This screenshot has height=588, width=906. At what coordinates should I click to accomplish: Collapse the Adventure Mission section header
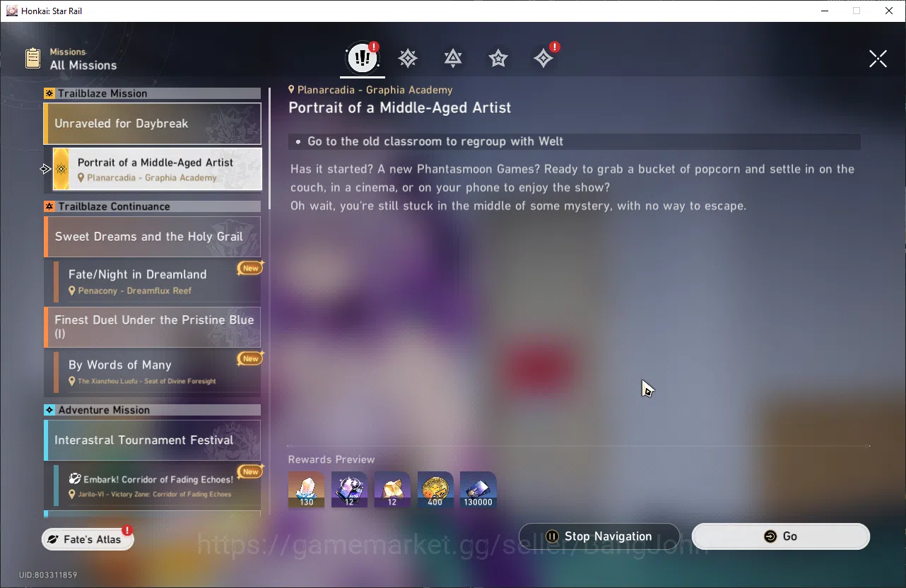click(152, 410)
